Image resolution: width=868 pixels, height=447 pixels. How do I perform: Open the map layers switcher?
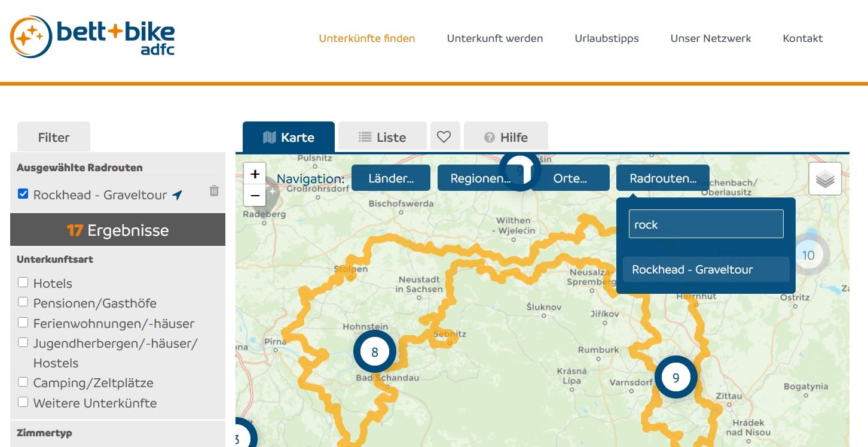coord(825,179)
